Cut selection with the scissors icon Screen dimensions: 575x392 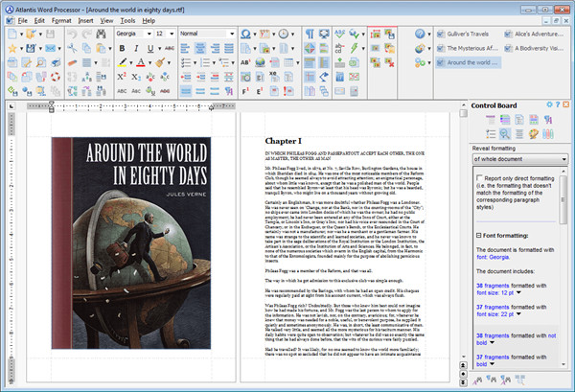coord(72,48)
